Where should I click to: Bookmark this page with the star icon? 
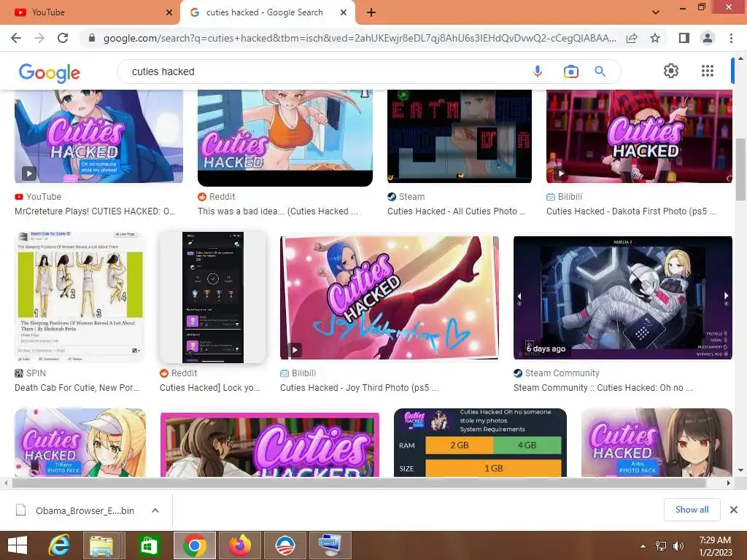(655, 38)
